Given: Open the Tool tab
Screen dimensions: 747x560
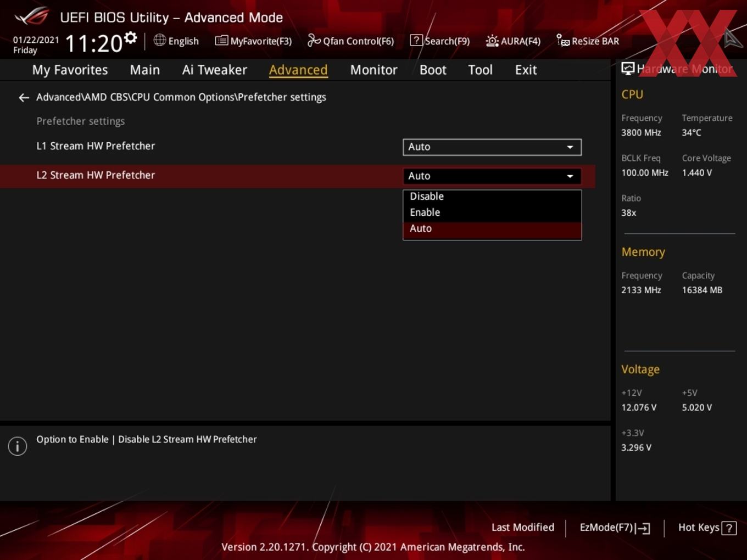Looking at the screenshot, I should pyautogui.click(x=480, y=70).
